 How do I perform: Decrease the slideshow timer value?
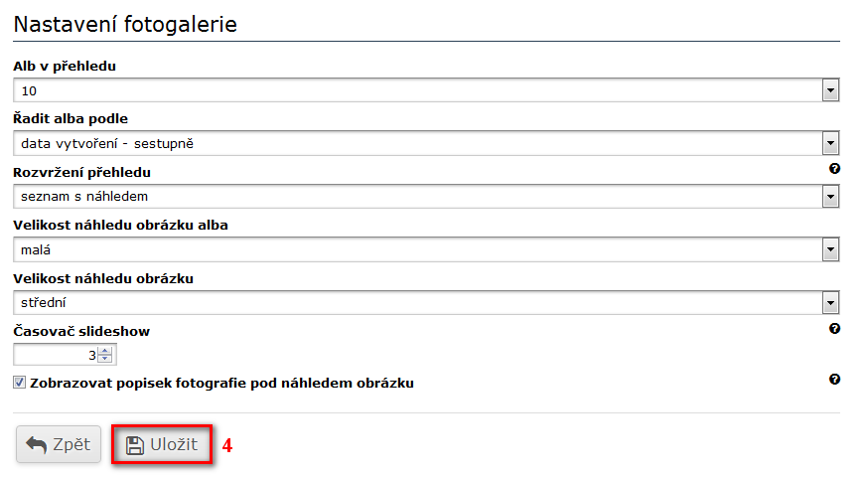pos(106,359)
